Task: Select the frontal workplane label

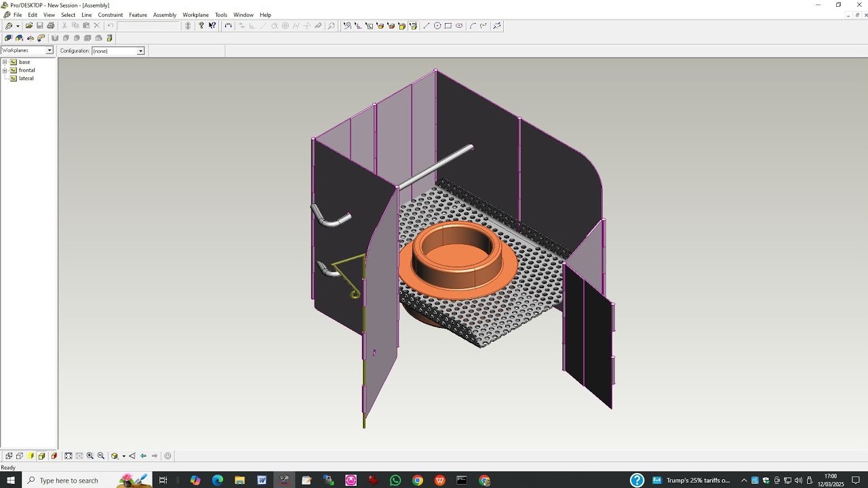Action: [27, 70]
